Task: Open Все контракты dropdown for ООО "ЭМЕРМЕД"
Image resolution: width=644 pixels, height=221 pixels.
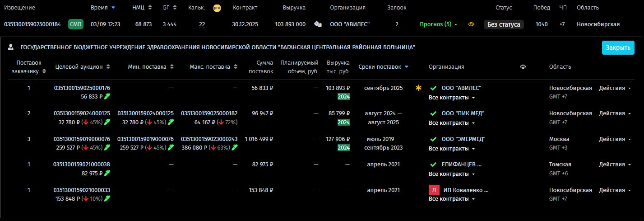Action: [452, 149]
